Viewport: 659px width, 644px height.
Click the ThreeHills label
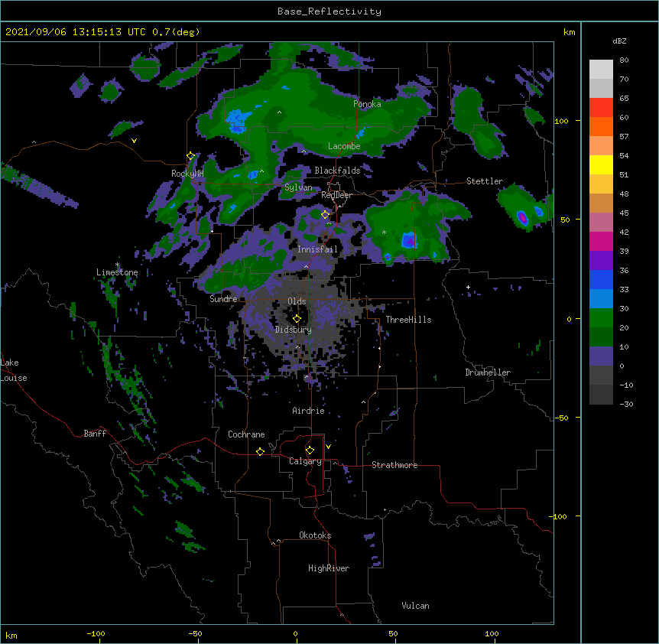pyautogui.click(x=408, y=320)
